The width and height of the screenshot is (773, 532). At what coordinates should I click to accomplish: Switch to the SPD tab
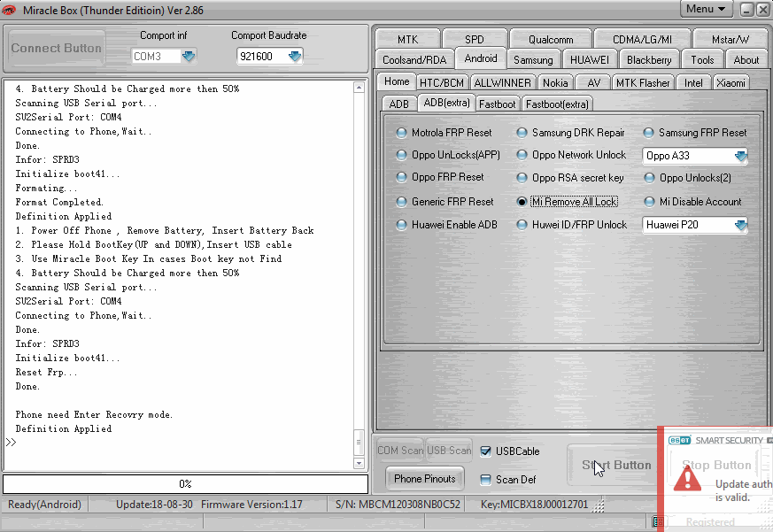tap(475, 39)
